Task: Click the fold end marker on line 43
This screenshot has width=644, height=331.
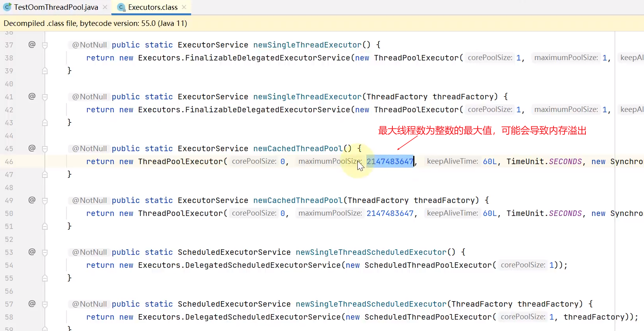Action: (x=45, y=123)
